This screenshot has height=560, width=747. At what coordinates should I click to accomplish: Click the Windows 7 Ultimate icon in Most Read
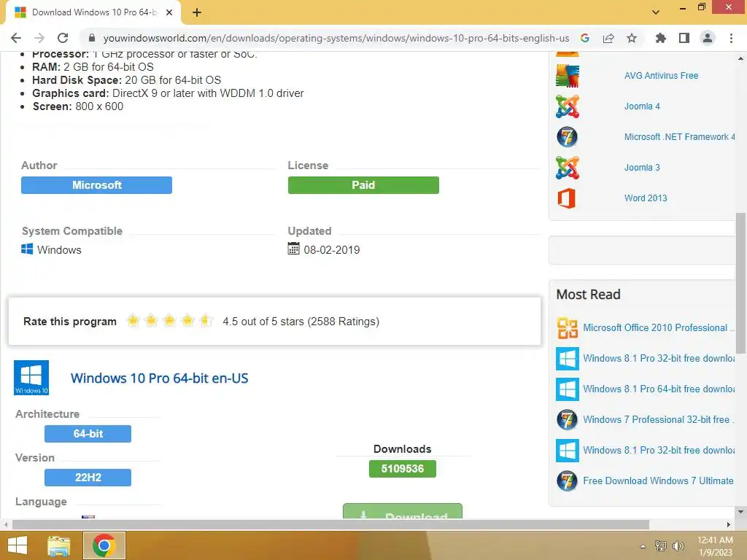567,481
